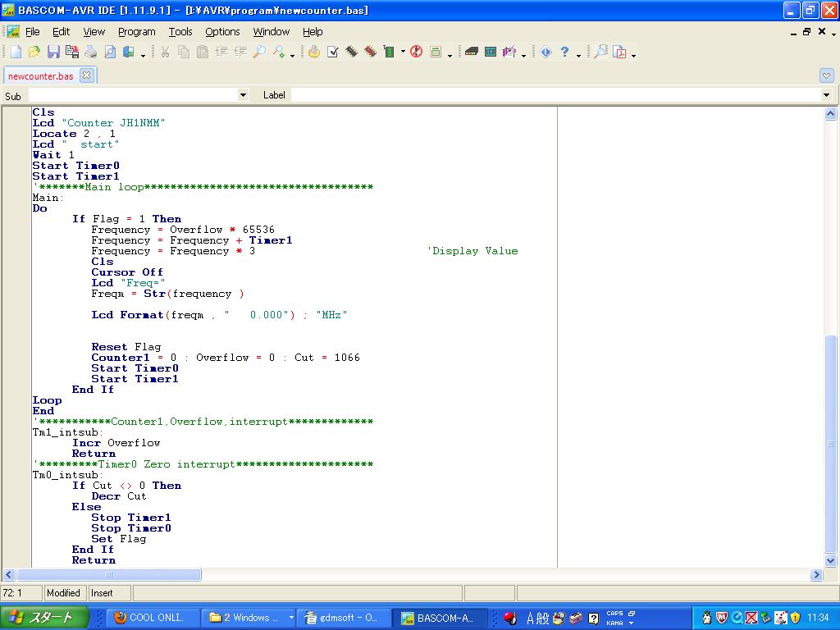This screenshot has height=630, width=840.
Task: Open the Label combo box dropdown
Action: pos(826,95)
